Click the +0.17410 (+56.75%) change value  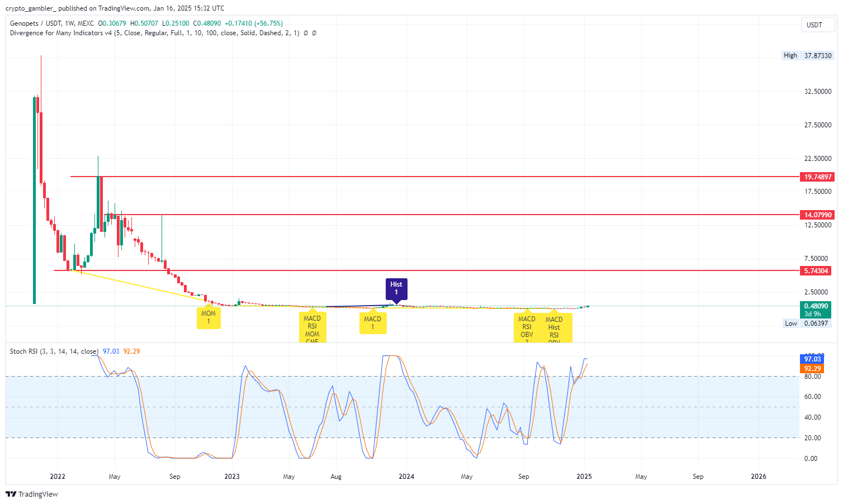tap(254, 23)
